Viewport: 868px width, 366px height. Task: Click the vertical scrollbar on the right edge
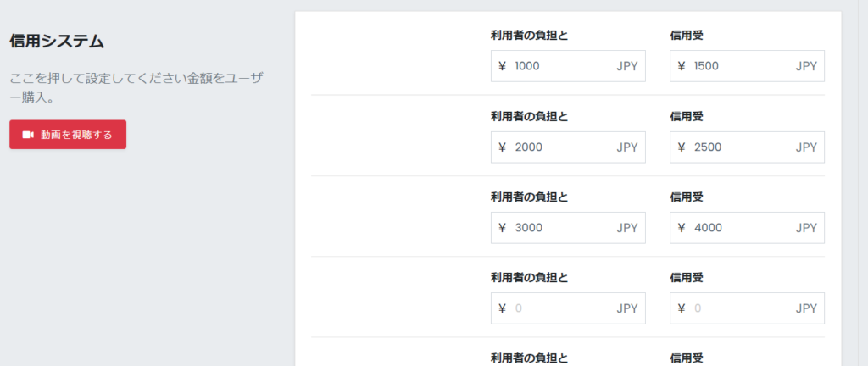[x=863, y=183]
